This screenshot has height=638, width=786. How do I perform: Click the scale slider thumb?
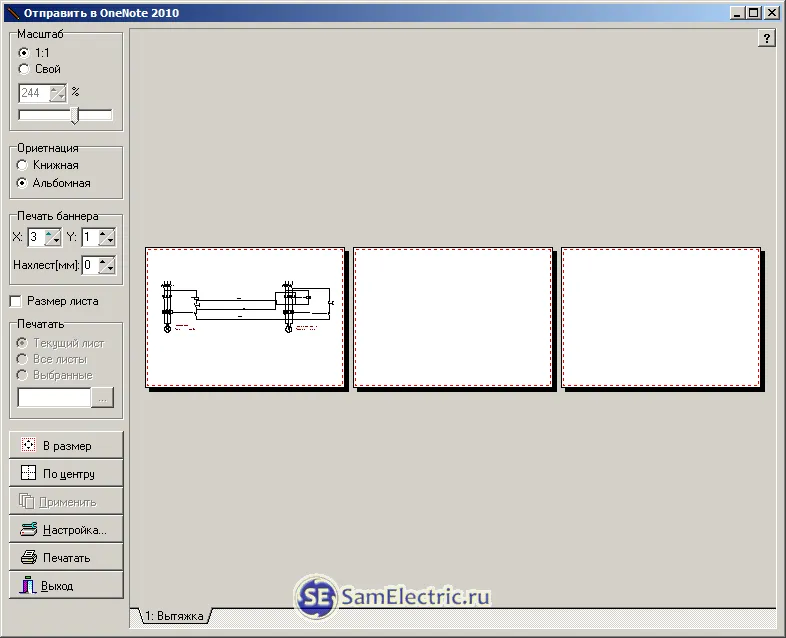tap(74, 115)
